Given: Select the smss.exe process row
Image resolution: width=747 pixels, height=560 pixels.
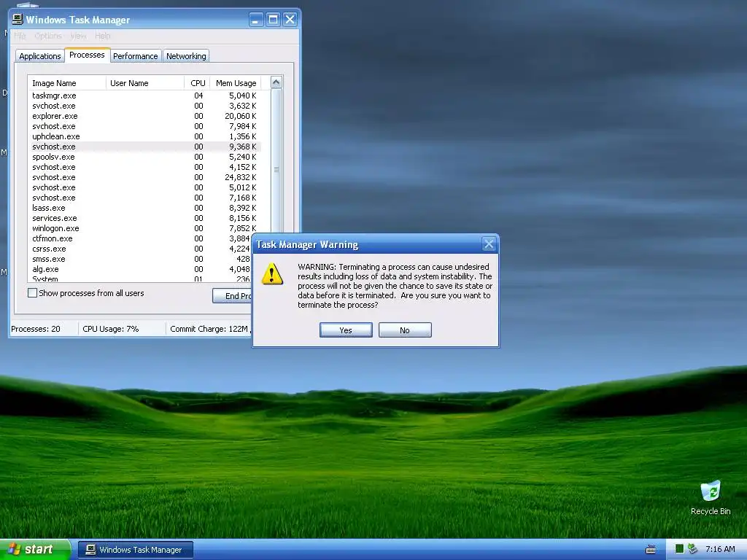Looking at the screenshot, I should pos(141,259).
